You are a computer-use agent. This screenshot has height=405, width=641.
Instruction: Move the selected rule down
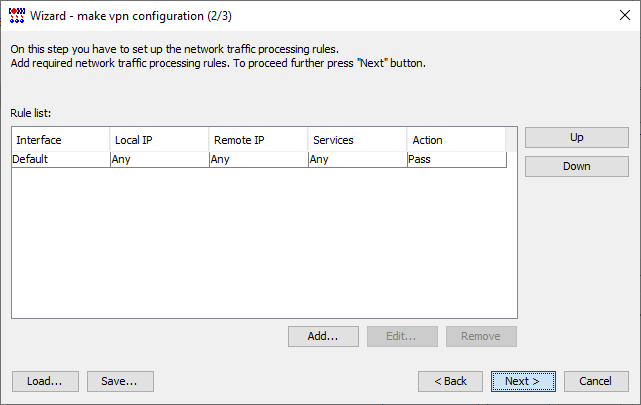pyautogui.click(x=576, y=166)
